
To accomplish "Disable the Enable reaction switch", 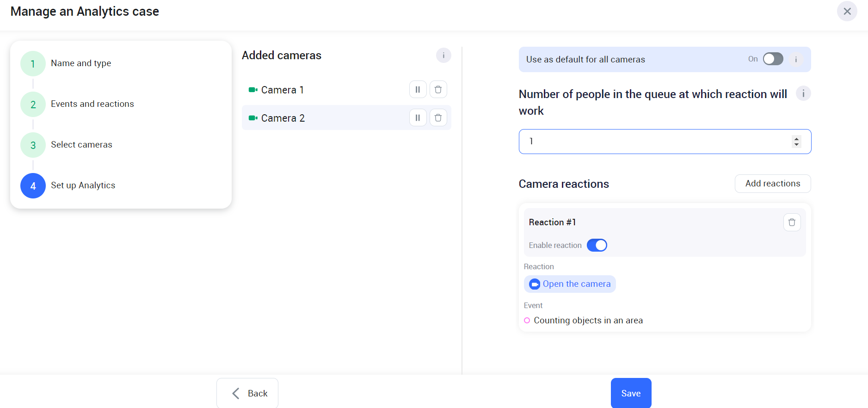I will tap(597, 245).
